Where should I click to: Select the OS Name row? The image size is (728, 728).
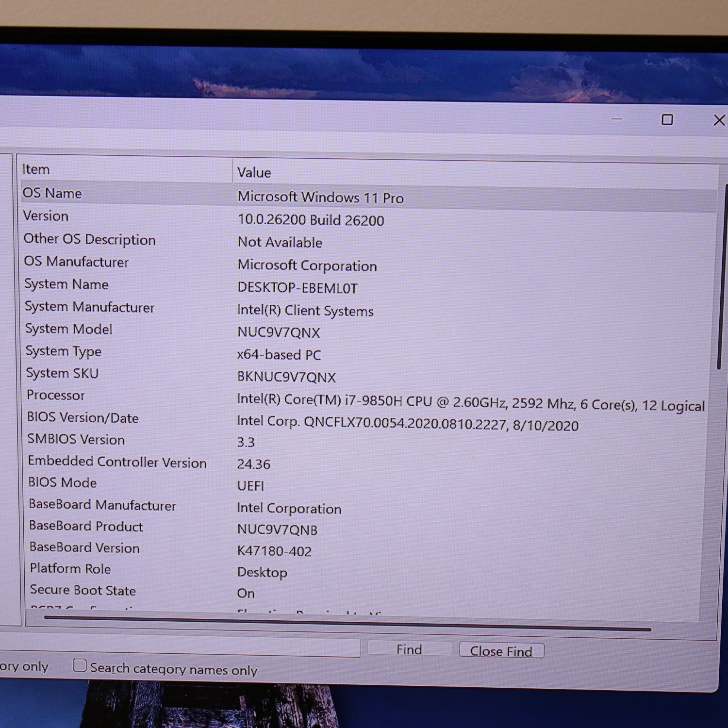[x=52, y=193]
